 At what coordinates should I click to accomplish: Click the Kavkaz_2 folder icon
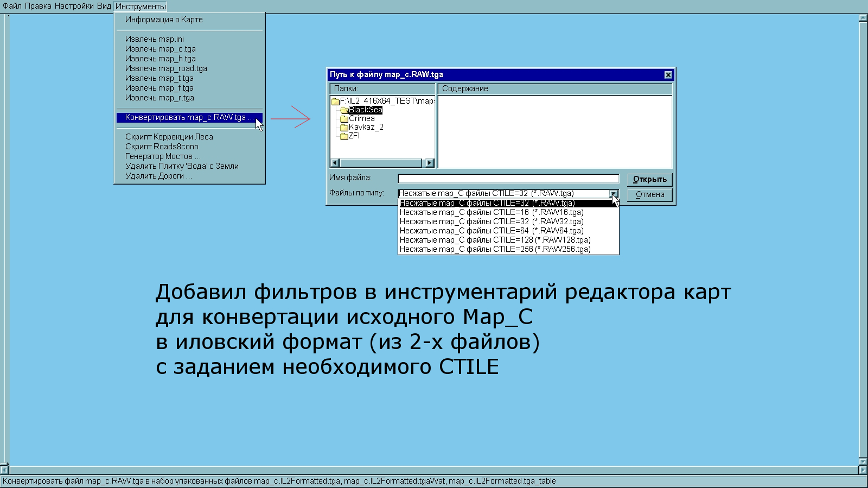[344, 128]
